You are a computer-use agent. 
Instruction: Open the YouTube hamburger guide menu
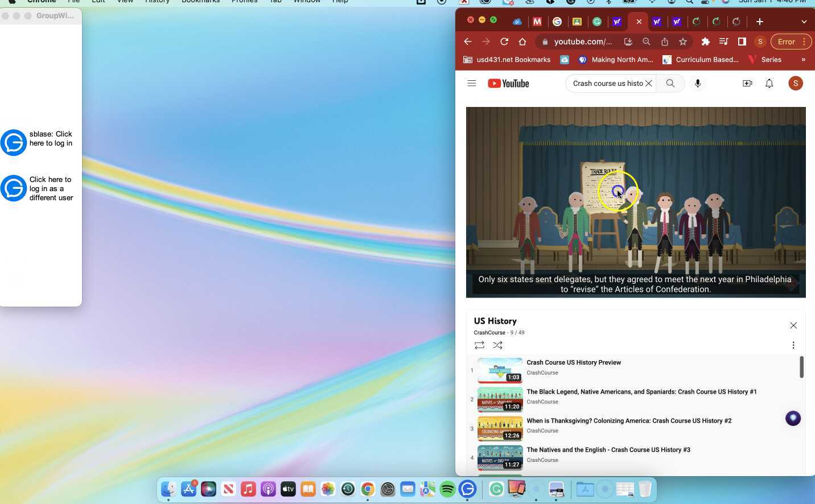471,84
